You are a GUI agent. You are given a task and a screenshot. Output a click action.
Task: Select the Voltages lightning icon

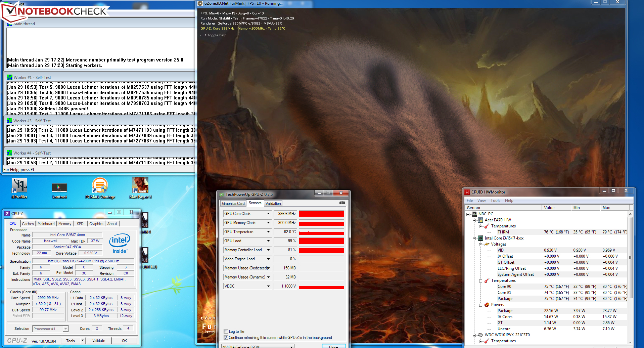(487, 244)
